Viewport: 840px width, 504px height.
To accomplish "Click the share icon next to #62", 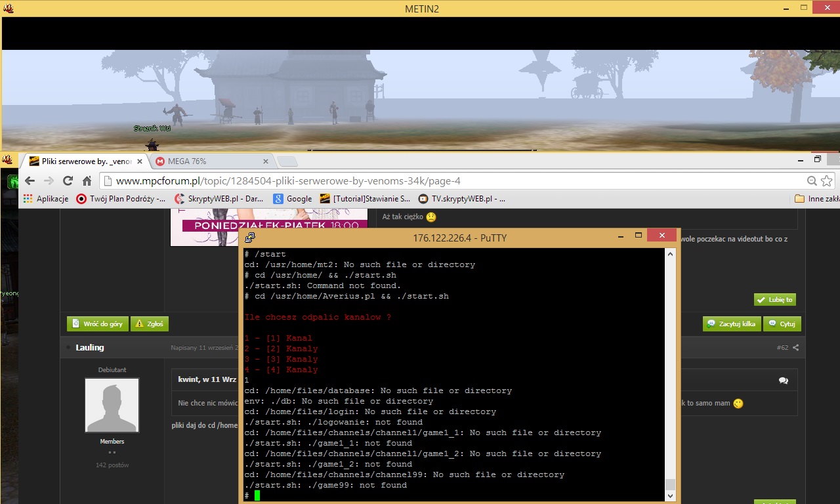I will pyautogui.click(x=796, y=347).
